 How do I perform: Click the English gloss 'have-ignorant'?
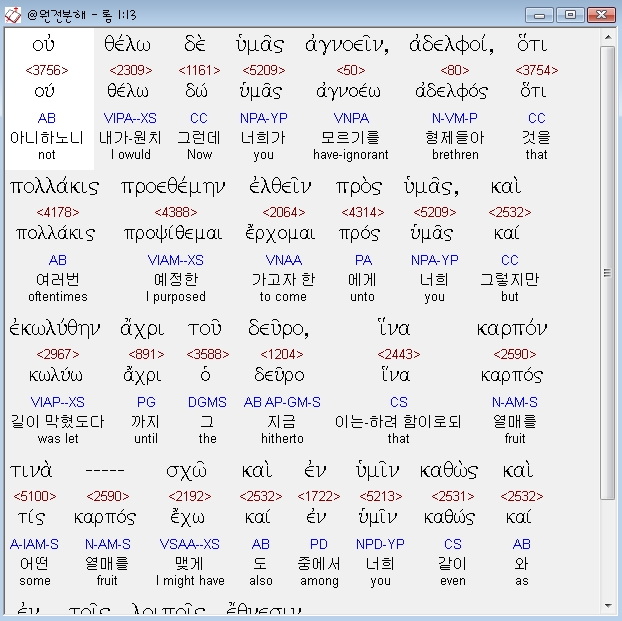[x=351, y=154]
